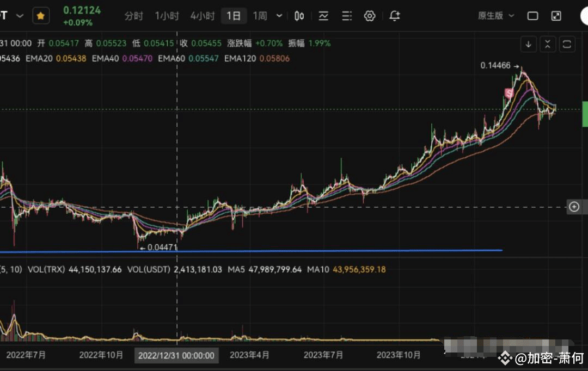Click the MA10 43,956,359.18 volume label
Screen dimensions: 588x371
click(x=346, y=269)
